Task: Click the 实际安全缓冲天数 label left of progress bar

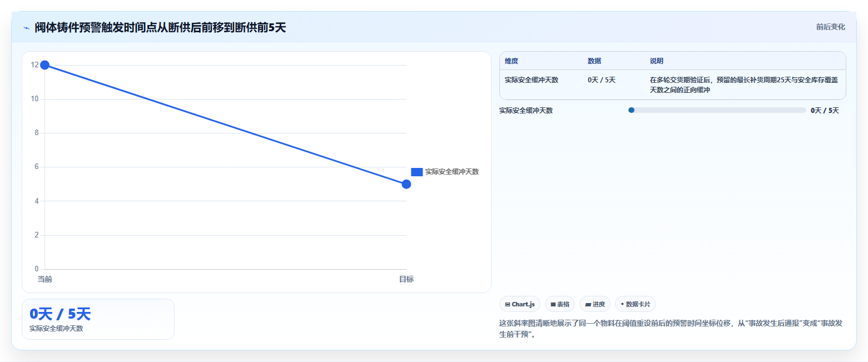Action: click(526, 110)
